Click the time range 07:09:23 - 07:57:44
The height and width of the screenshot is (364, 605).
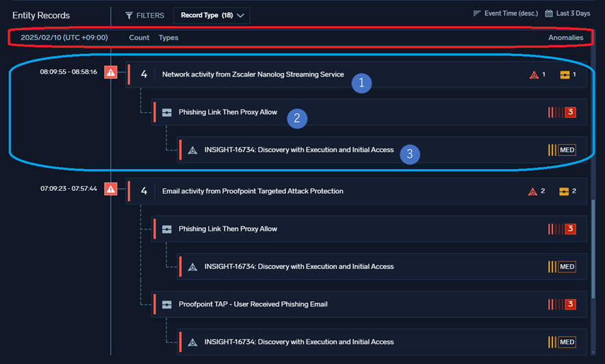point(68,189)
